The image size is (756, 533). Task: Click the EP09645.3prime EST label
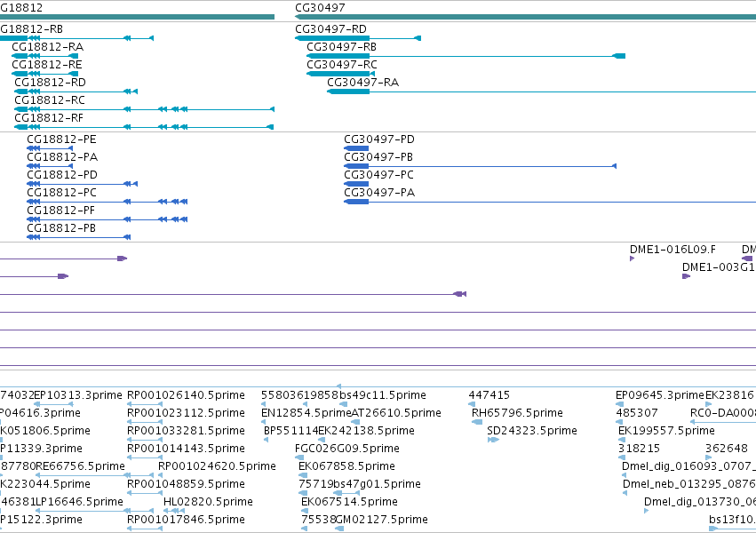tap(660, 395)
